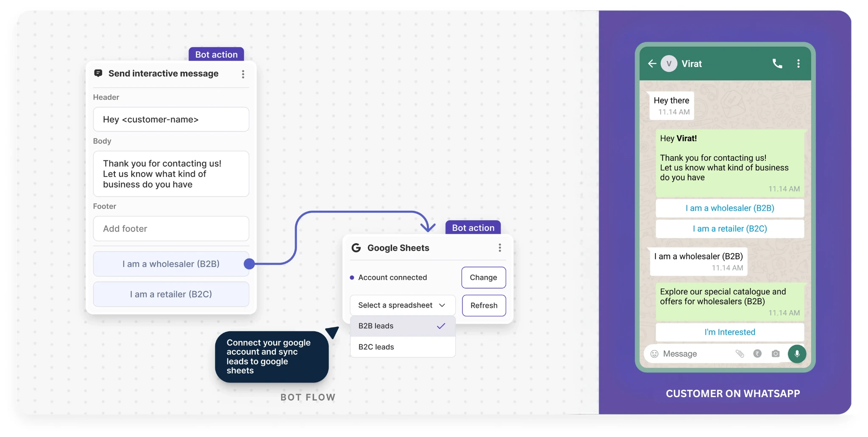Click the paperclip attachment icon

[x=740, y=354]
